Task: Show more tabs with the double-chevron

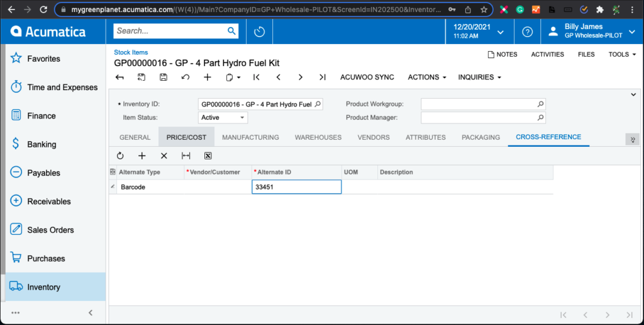Action: click(x=633, y=139)
